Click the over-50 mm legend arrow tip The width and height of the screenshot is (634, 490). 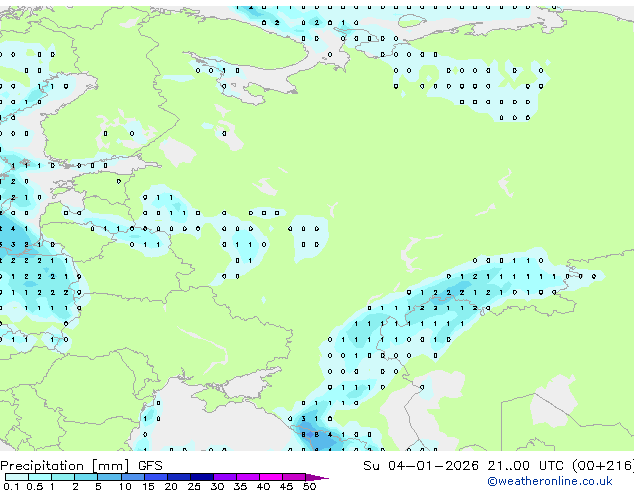pos(317,478)
